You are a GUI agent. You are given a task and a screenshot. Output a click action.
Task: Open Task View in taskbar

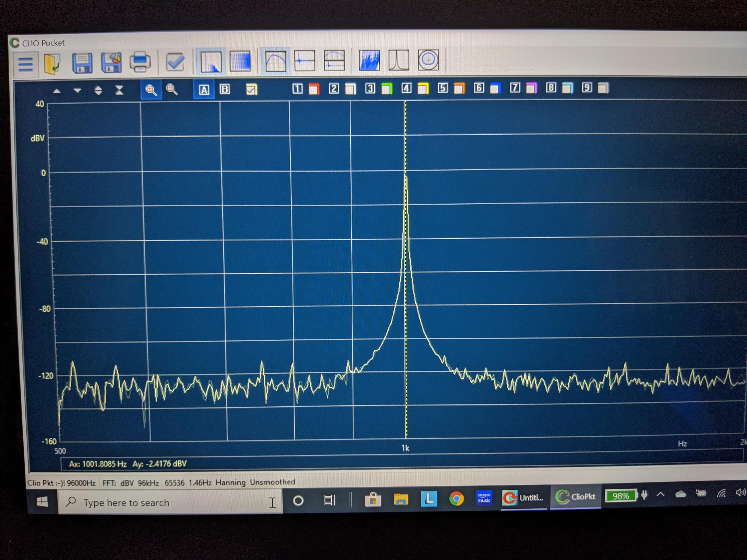pos(330,500)
